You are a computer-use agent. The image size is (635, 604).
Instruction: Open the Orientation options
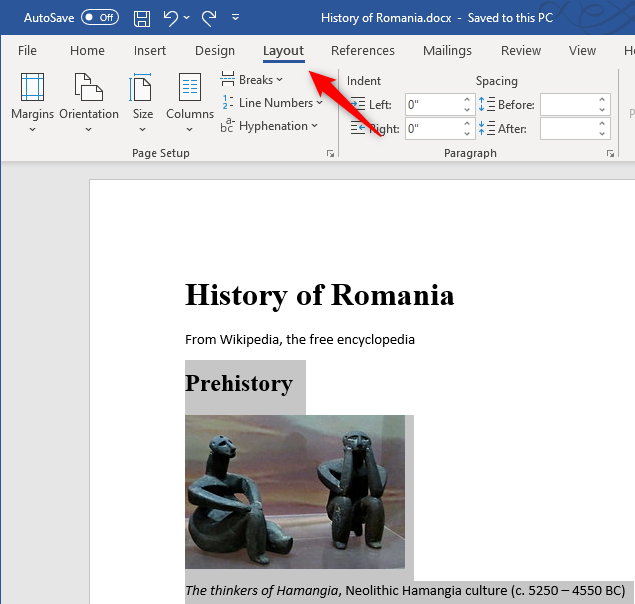click(x=89, y=103)
